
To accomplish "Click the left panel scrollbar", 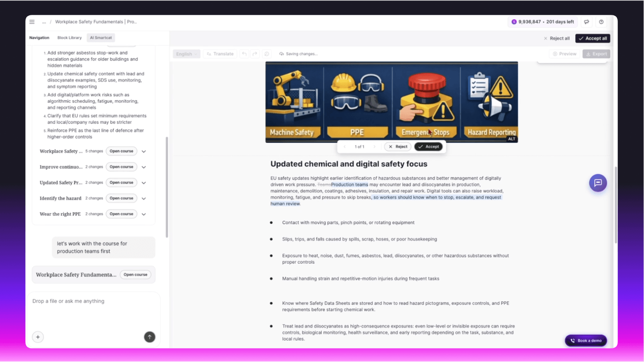I will coord(167,187).
